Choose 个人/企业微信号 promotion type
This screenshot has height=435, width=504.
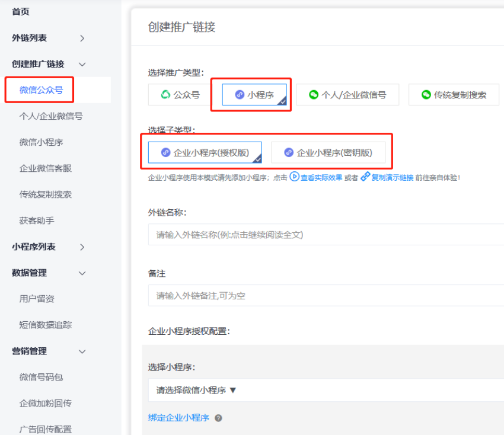(347, 95)
